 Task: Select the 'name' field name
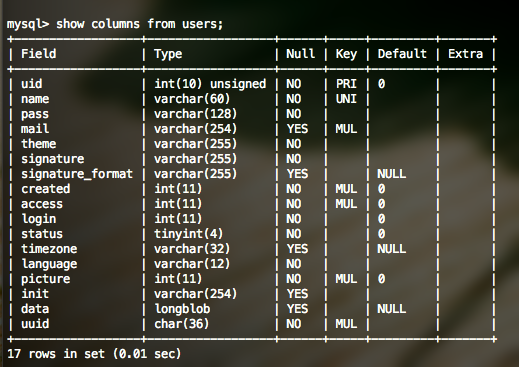(x=35, y=99)
